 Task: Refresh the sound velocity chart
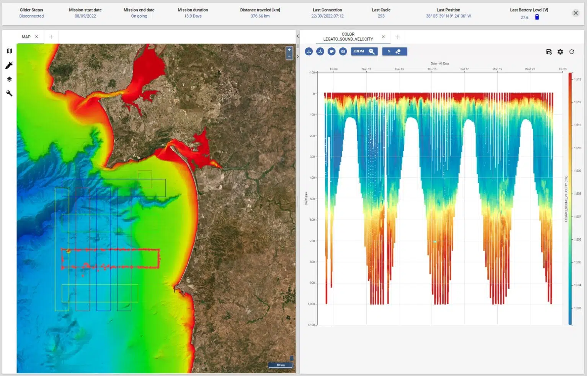click(572, 52)
